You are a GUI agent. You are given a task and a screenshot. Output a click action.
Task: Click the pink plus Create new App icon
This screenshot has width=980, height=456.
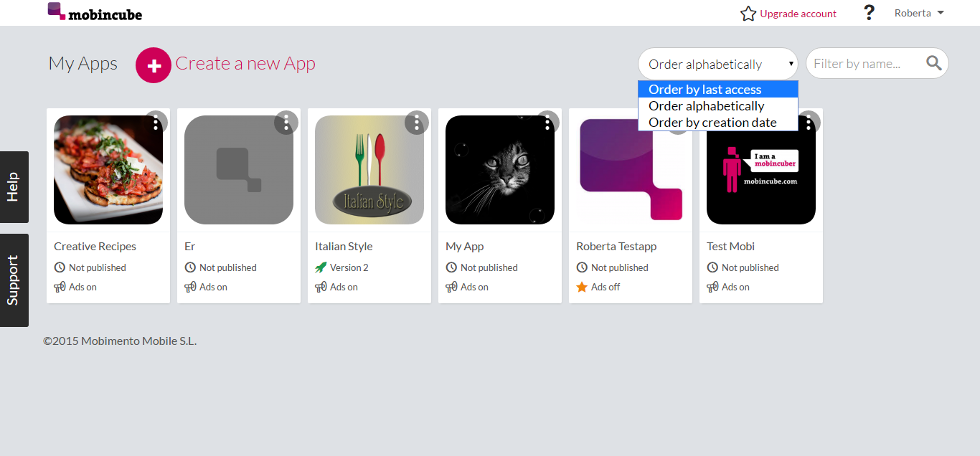[154, 65]
